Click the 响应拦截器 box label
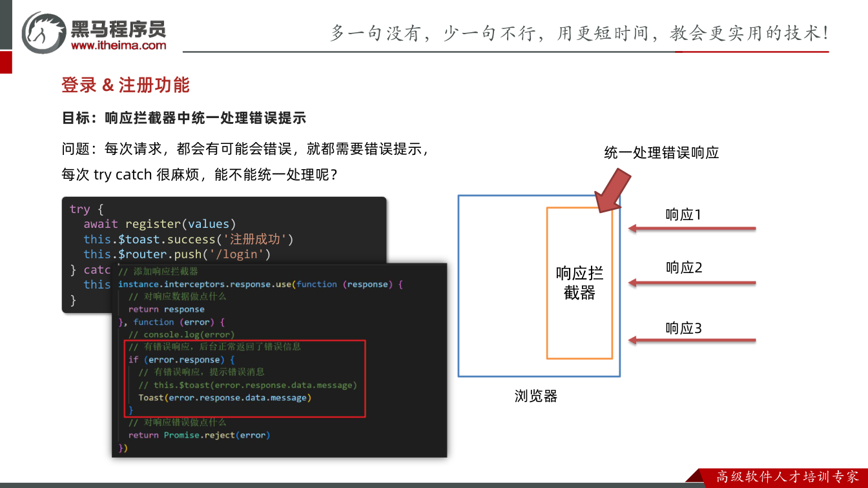The image size is (868, 488). [x=579, y=283]
